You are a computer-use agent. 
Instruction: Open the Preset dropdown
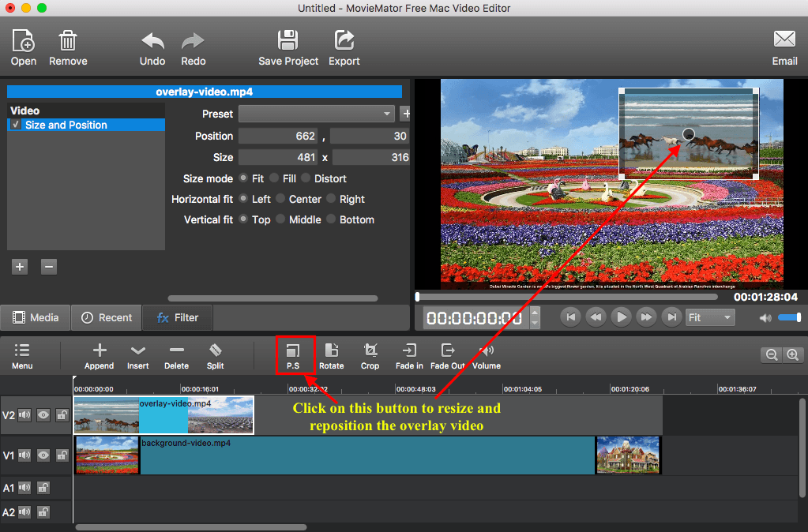coord(316,114)
